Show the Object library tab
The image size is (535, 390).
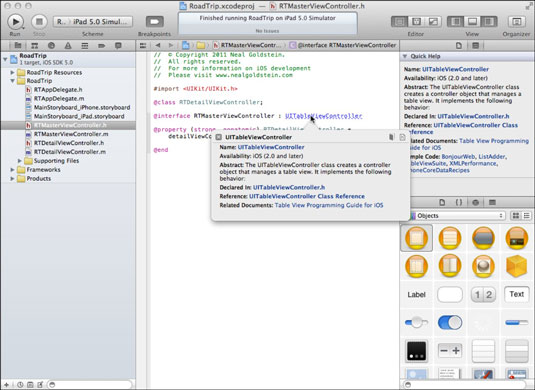[x=476, y=202]
